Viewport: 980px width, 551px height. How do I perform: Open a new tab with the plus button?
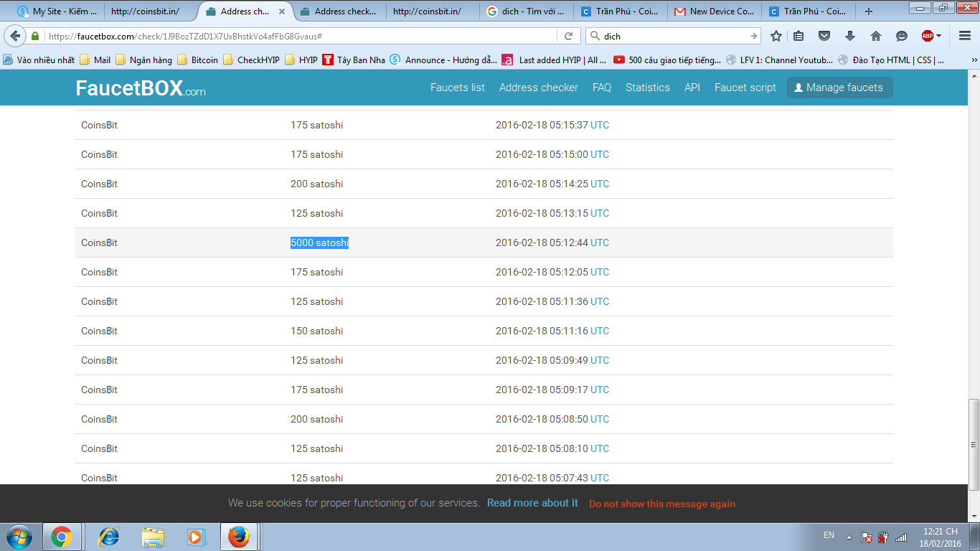869,11
